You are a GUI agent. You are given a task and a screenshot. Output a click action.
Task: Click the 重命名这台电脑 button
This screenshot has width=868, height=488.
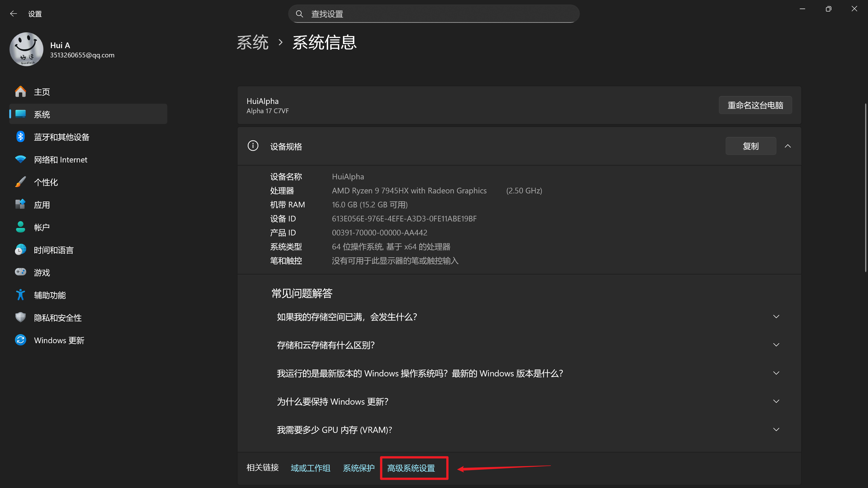(x=755, y=105)
